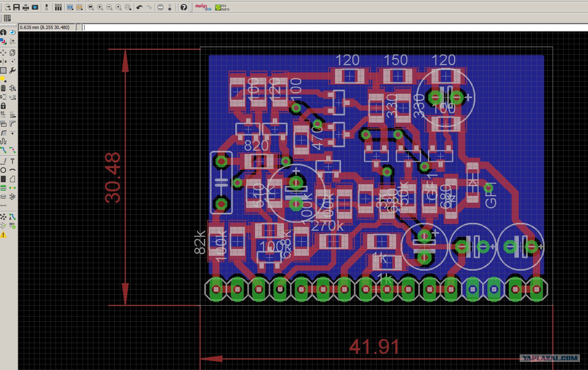Select the Info tool
588x370 pixels.
[x=3, y=33]
